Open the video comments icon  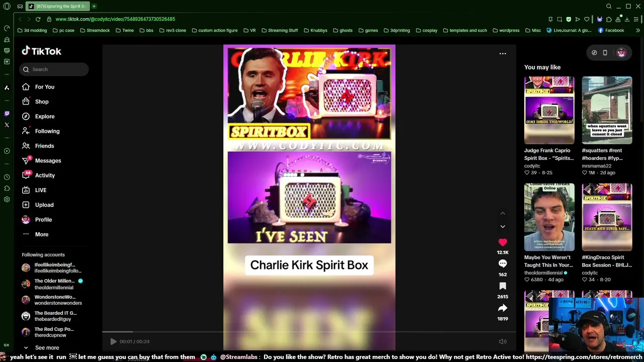tap(503, 264)
